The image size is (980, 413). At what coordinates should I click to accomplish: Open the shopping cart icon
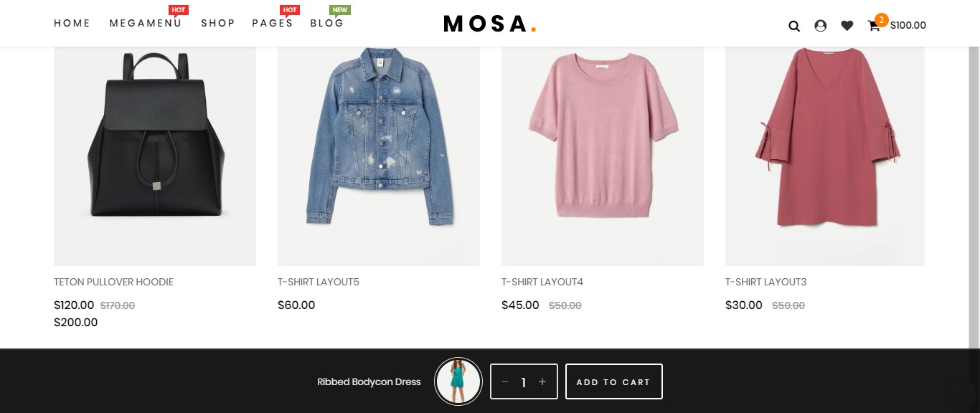(x=874, y=26)
